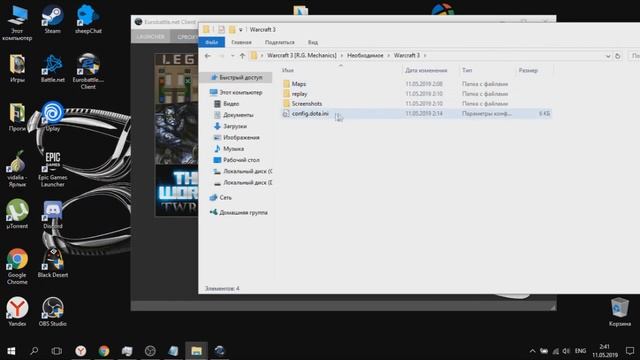Show hidden system tray icons

[532, 351]
